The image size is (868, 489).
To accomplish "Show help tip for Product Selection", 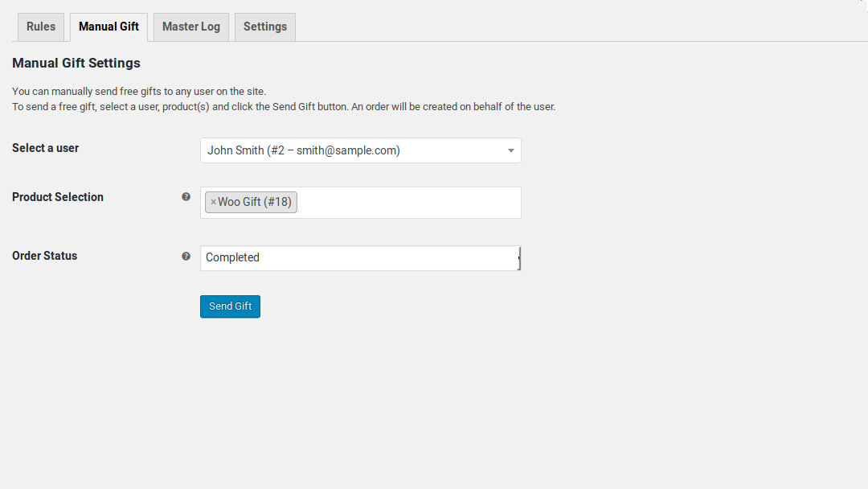I will tap(186, 197).
